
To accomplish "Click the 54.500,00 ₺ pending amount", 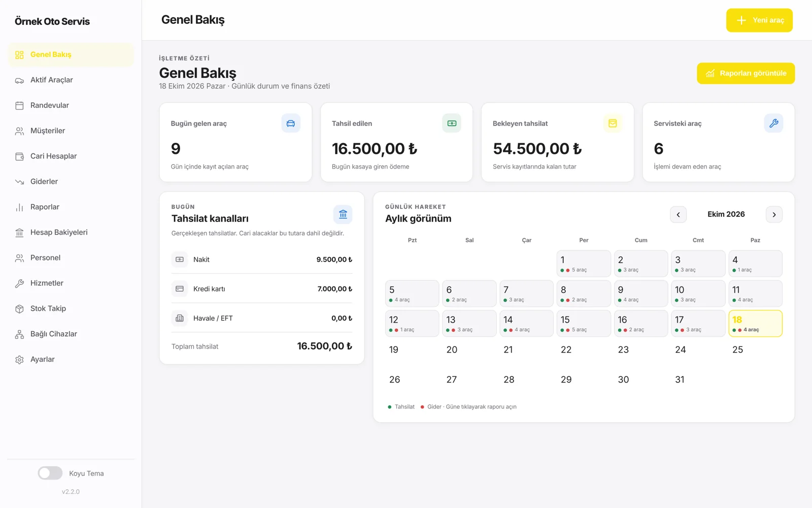I will 537,149.
